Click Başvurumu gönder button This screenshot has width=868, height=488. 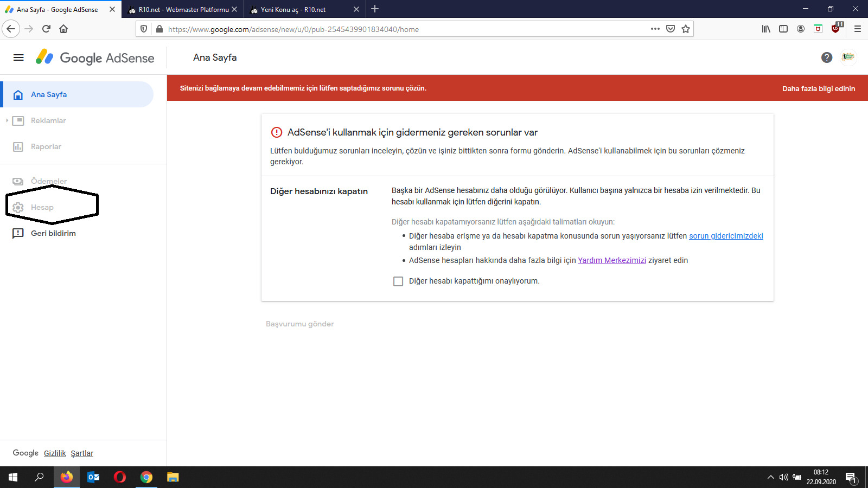[x=300, y=324]
